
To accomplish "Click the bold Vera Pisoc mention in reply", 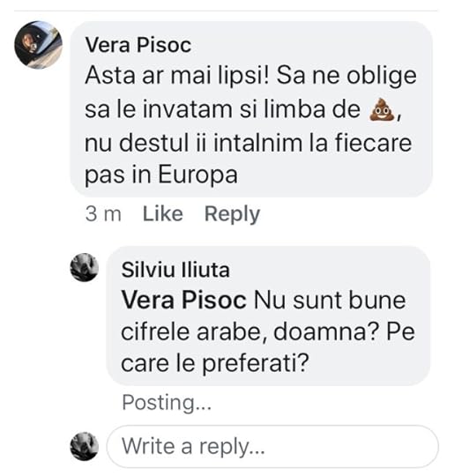I will [x=183, y=301].
